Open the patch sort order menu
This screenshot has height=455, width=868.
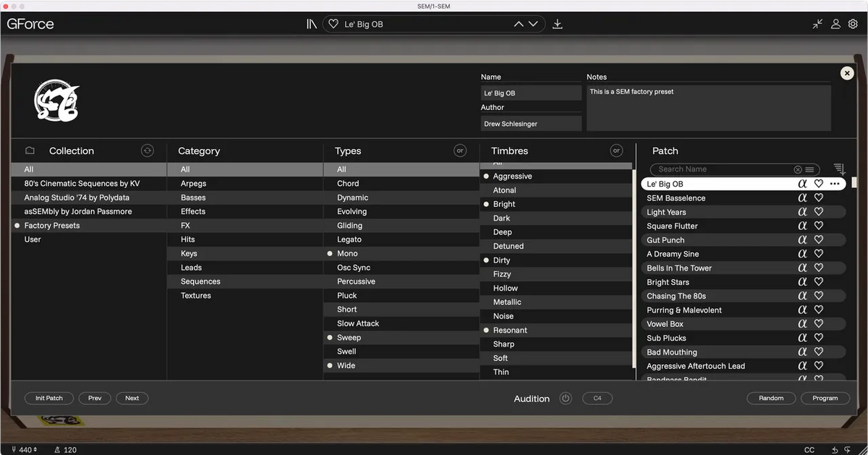[x=839, y=169]
